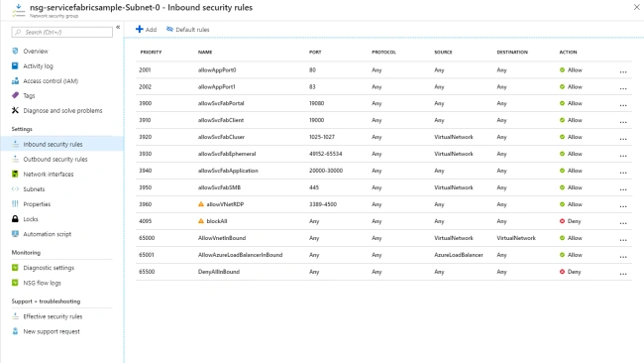The width and height of the screenshot is (644, 363).
Task: Click the Overview shield icon
Action: click(x=15, y=51)
